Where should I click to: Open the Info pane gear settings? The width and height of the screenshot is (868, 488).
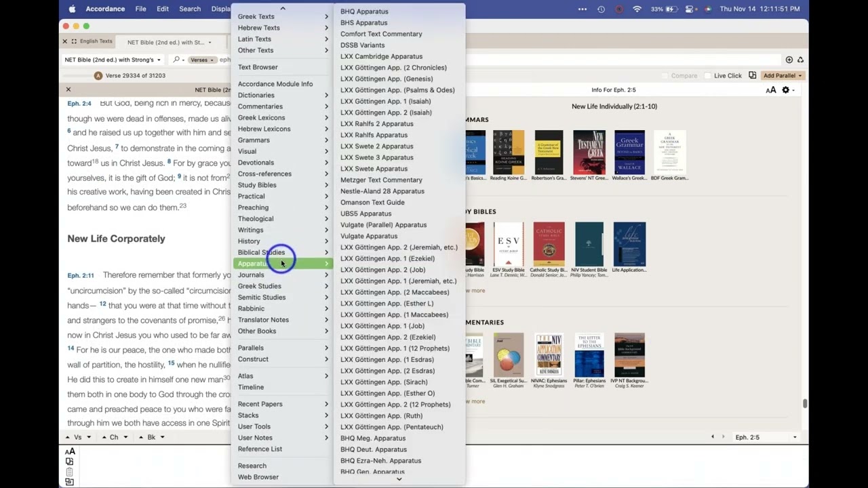787,90
